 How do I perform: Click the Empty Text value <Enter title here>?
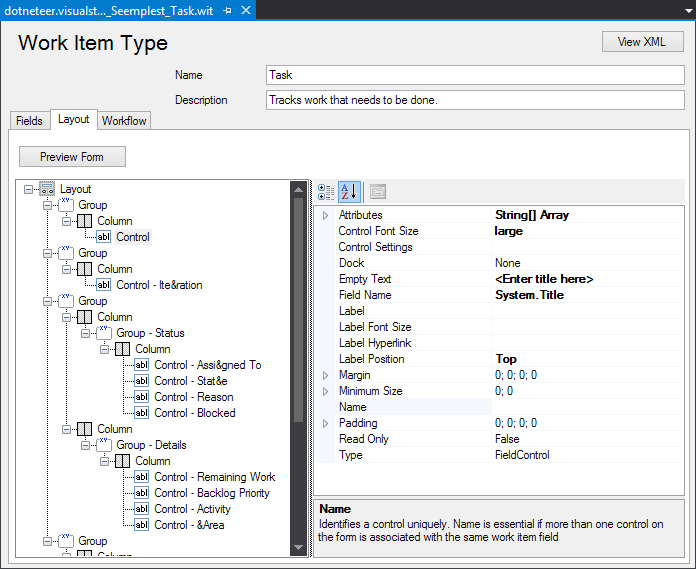tap(544, 279)
